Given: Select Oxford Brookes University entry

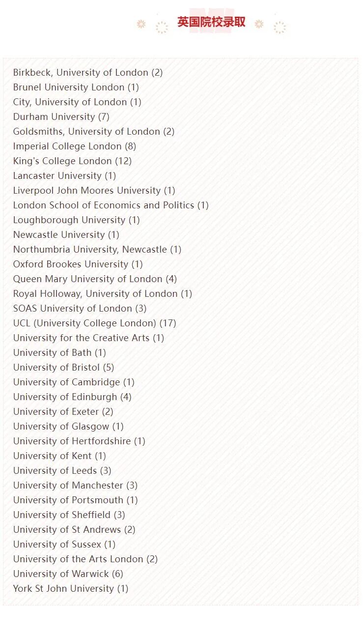Looking at the screenshot, I should click(x=78, y=264).
